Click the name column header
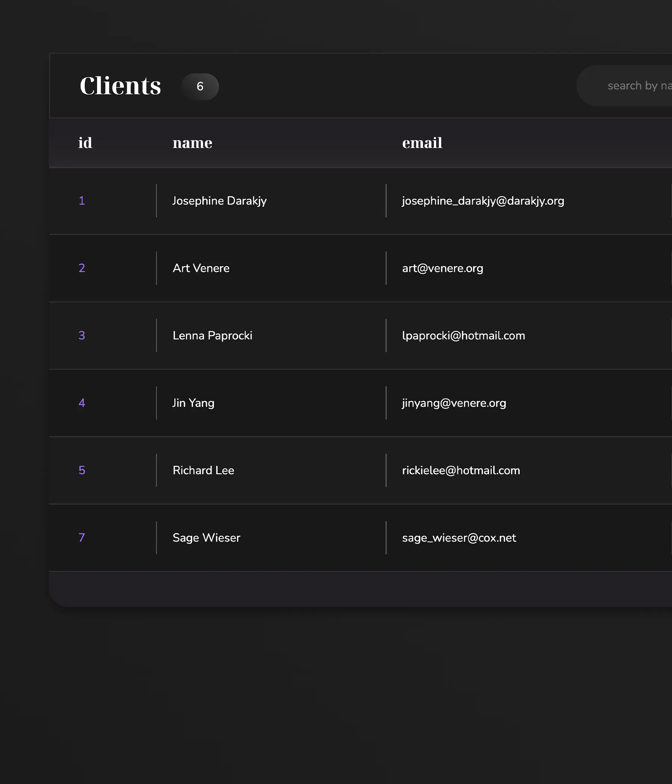The image size is (672, 784). [192, 143]
